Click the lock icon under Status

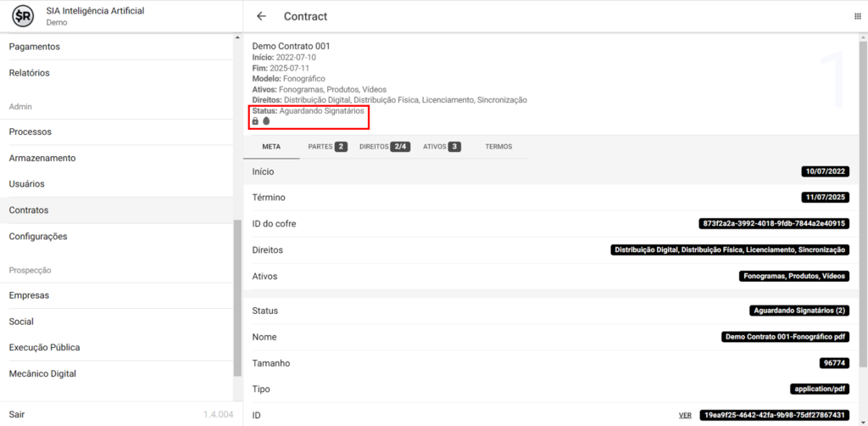click(x=255, y=121)
